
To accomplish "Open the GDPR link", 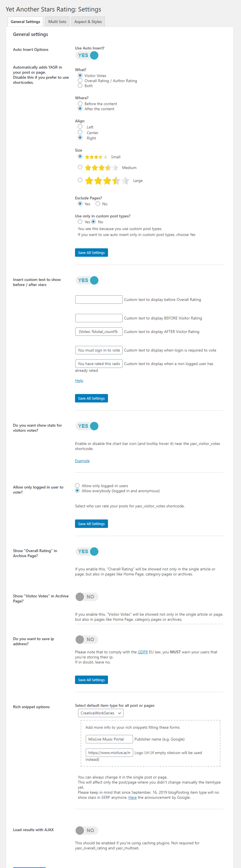I will 143,652.
